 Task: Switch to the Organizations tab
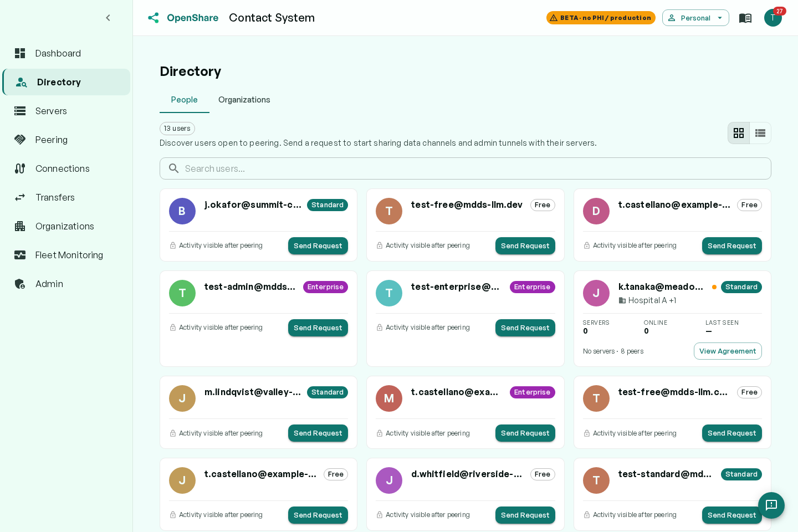(244, 100)
